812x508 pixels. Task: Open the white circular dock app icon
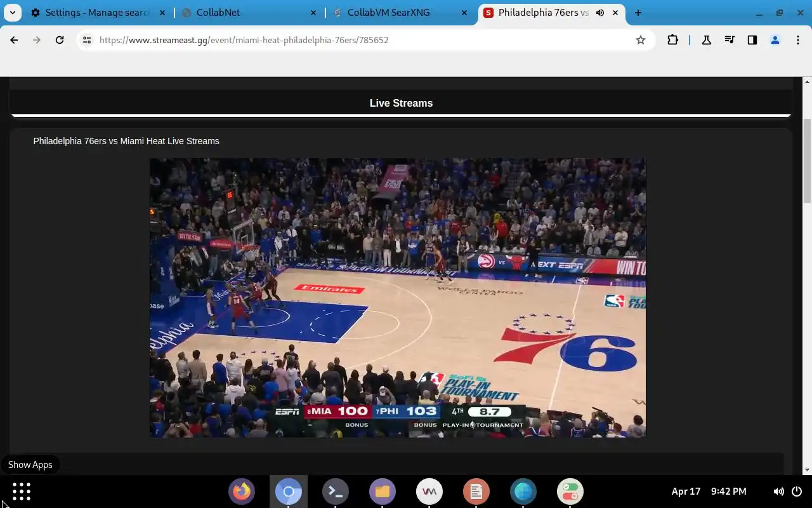pos(429,491)
